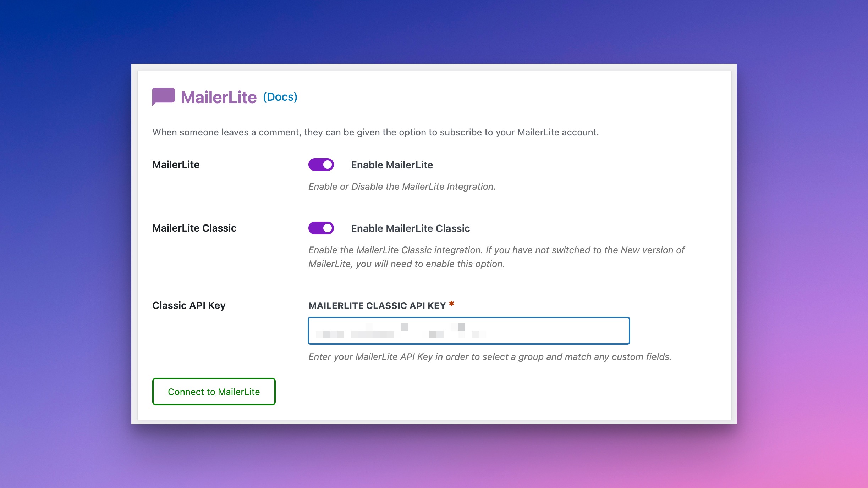Click the MailerLite Classic row heading
Screen dimensions: 868x488
194,228
